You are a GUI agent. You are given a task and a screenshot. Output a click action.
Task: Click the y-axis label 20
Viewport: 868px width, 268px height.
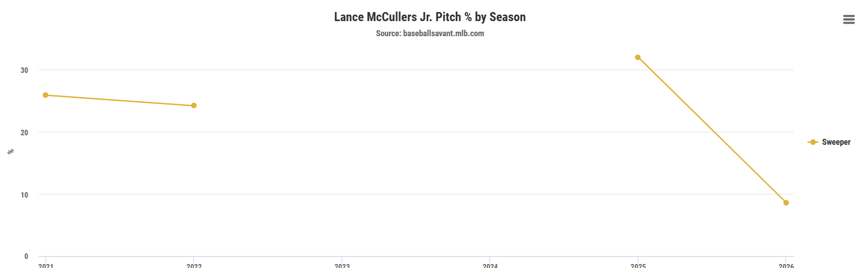click(x=24, y=133)
